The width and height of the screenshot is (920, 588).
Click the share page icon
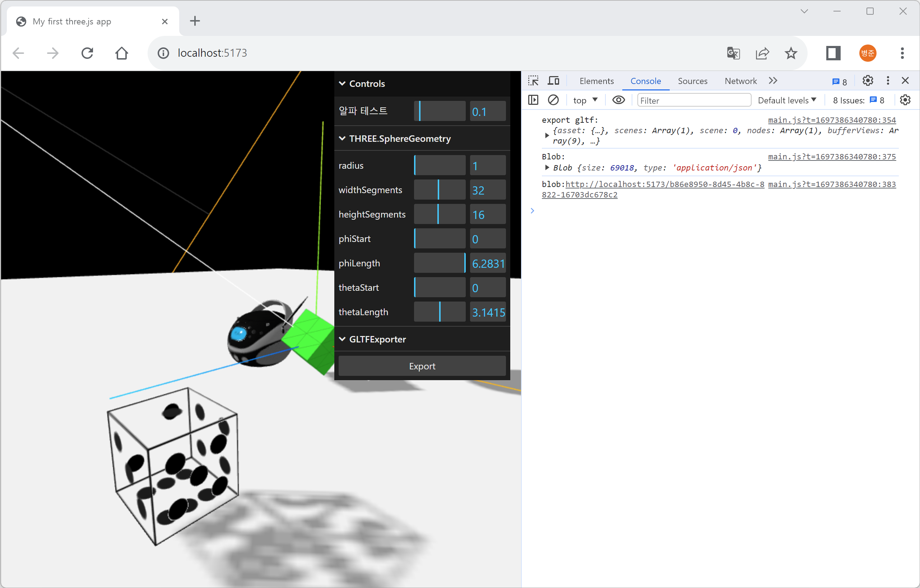coord(762,53)
